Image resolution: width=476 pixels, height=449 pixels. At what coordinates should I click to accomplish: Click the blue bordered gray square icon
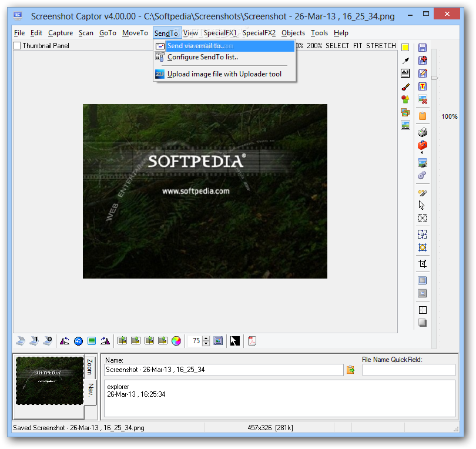423,280
